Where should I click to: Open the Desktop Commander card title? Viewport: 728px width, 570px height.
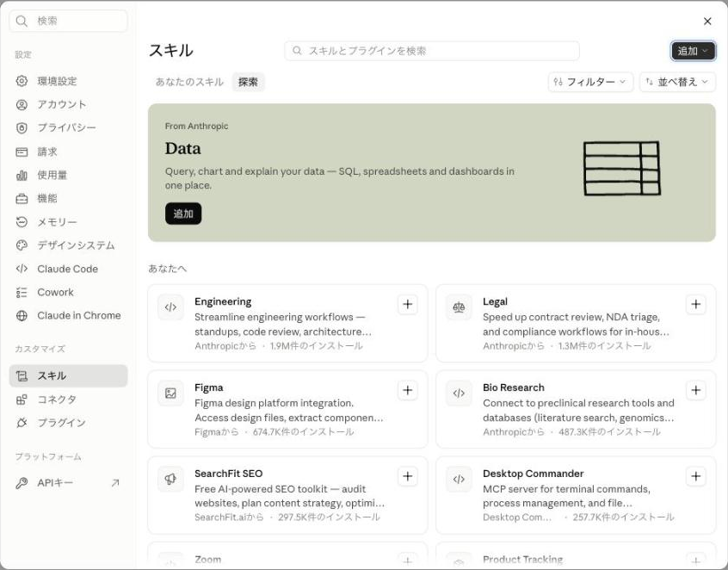(x=533, y=474)
